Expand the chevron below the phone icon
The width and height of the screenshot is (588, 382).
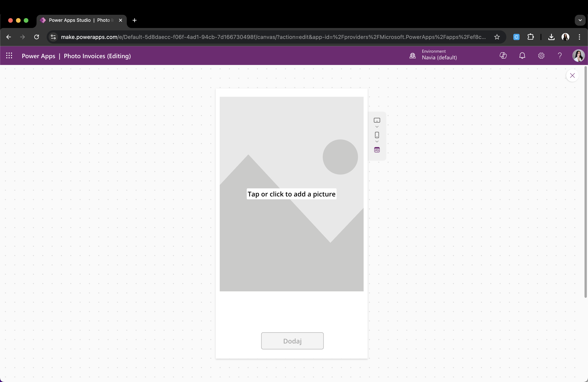tap(377, 142)
